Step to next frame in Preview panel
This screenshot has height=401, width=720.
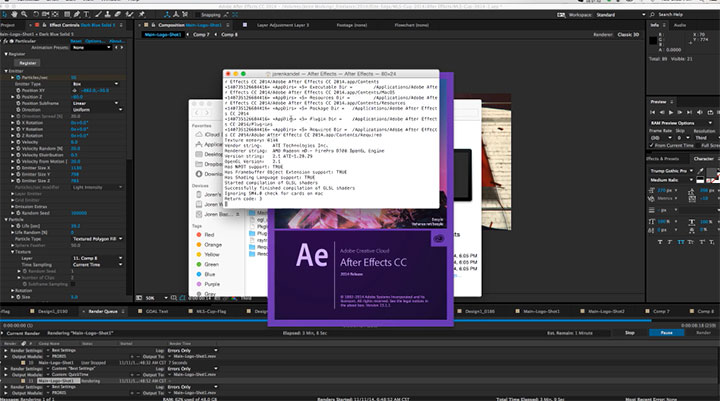[680, 112]
